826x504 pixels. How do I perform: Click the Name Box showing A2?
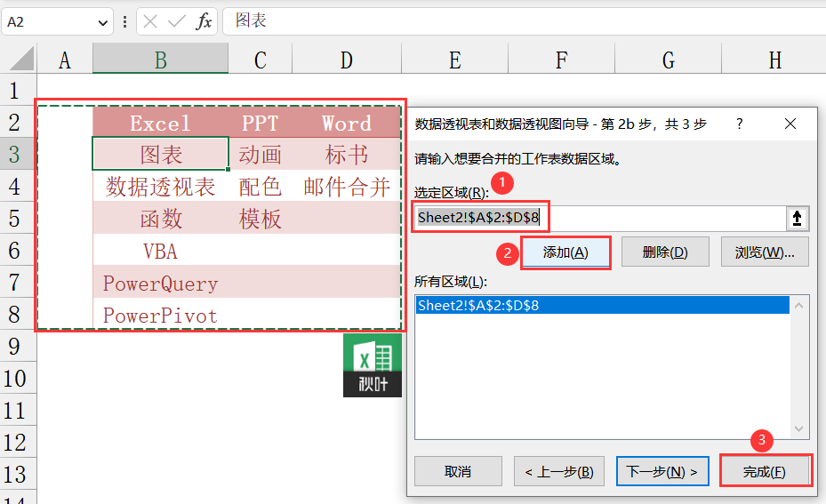(x=50, y=22)
